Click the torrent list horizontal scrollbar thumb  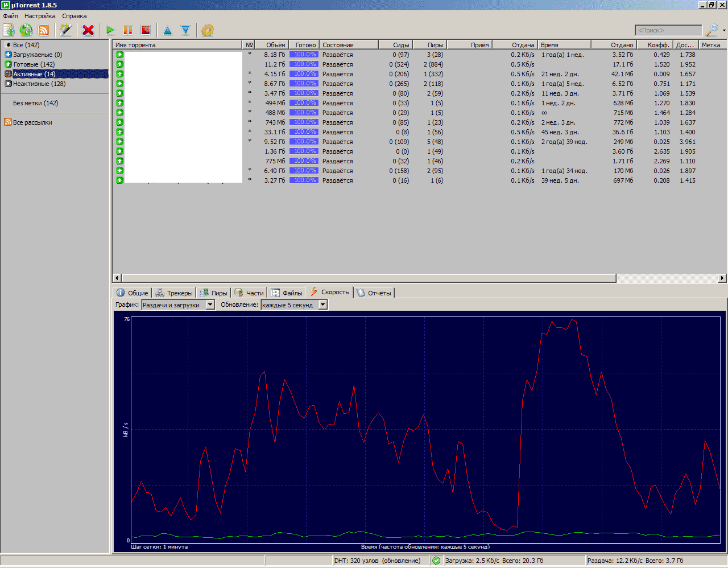point(368,278)
